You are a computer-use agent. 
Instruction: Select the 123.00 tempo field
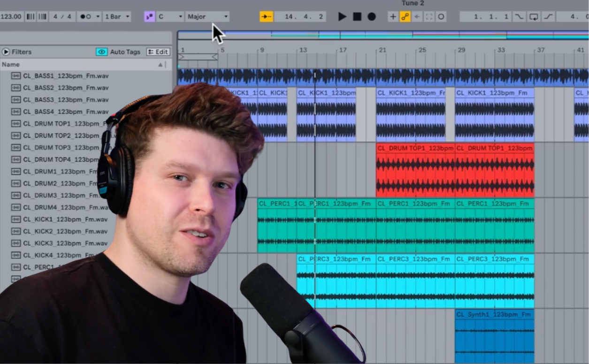[12, 16]
